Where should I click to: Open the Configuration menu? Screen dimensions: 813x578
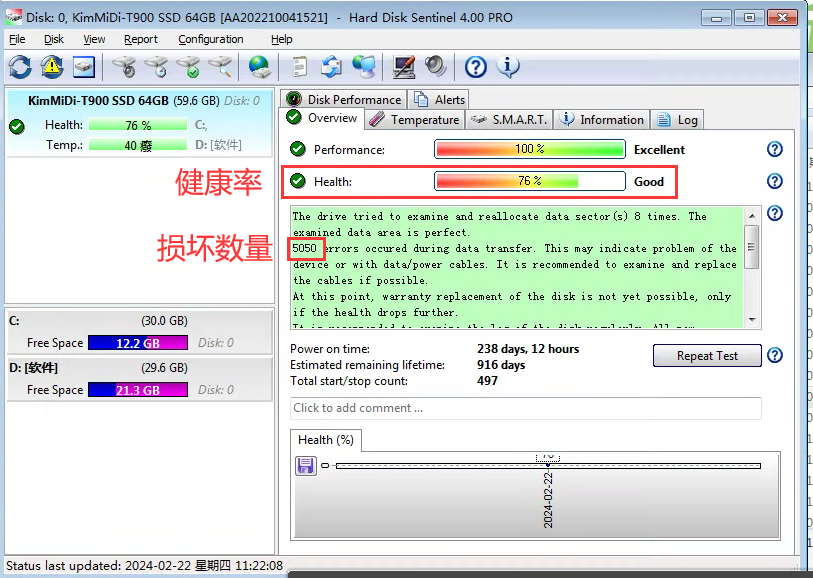[x=211, y=39]
